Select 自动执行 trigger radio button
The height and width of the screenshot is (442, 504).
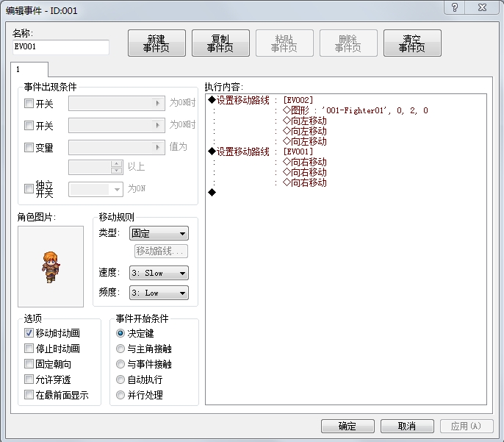[120, 379]
